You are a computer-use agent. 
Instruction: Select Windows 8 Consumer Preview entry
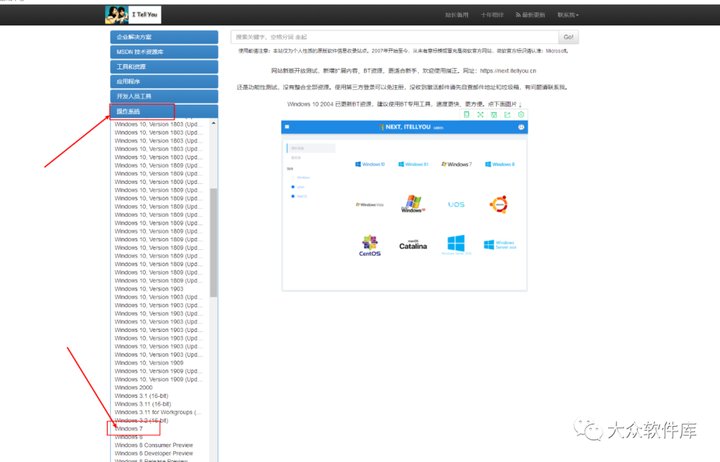click(x=154, y=445)
